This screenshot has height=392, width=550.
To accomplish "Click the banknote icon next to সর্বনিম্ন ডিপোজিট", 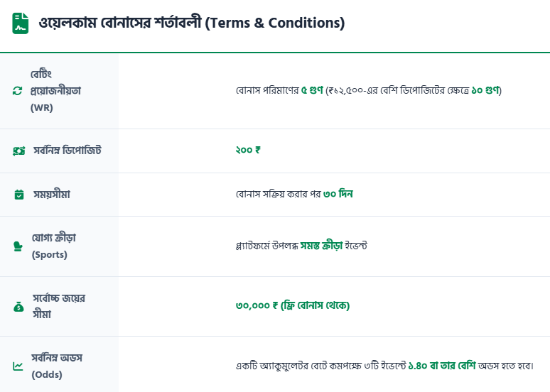I will [18, 151].
